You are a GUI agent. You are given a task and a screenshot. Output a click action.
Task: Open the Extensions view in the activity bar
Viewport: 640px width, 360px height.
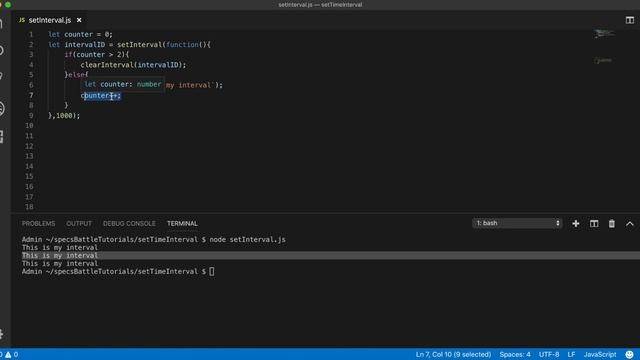tap(2, 136)
